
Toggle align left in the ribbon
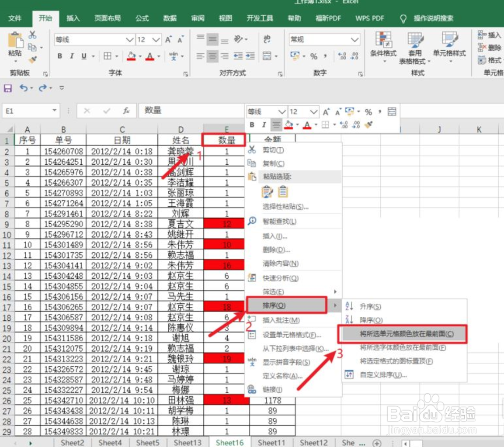click(x=200, y=56)
